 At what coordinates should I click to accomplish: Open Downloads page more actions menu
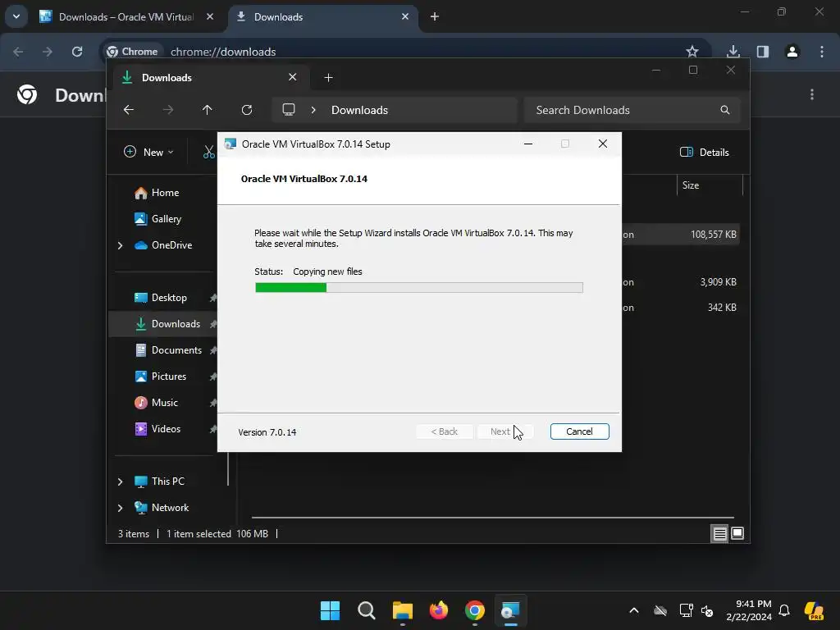[x=812, y=95]
